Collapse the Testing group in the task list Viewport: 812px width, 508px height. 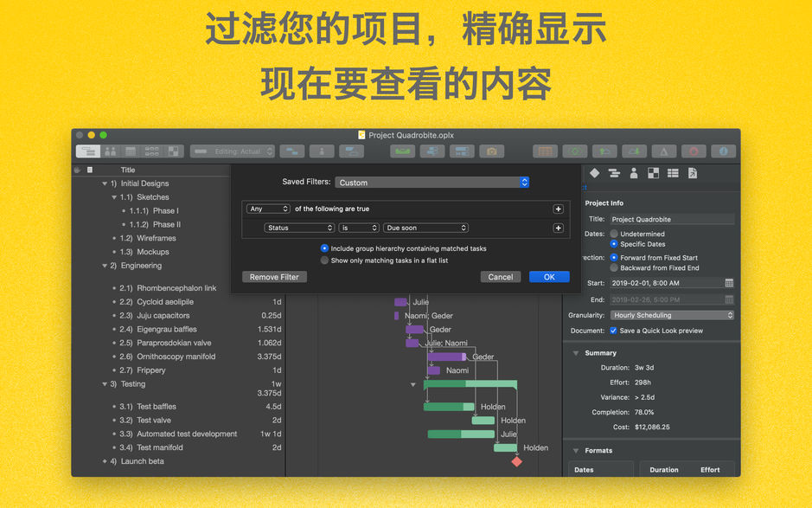click(x=105, y=383)
